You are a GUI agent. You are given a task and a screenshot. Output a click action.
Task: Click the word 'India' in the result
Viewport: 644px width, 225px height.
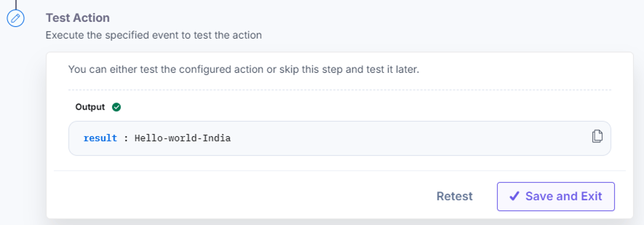(217, 138)
